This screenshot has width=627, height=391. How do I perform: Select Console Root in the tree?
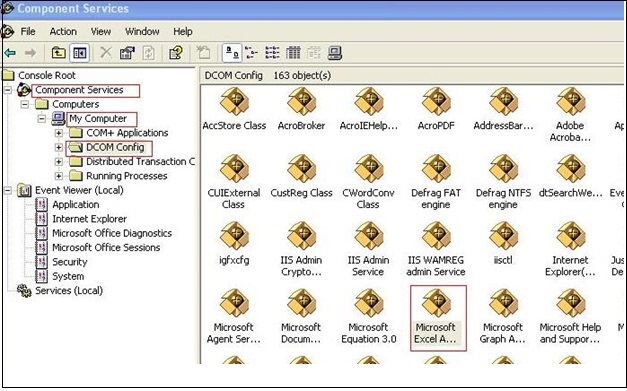[47, 75]
